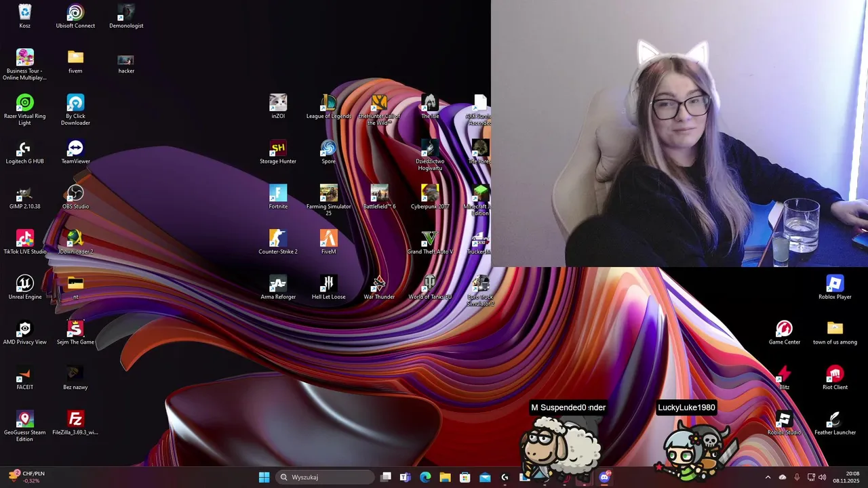Select the Unreal Engine icon
This screenshot has height=488, width=868.
pyautogui.click(x=24, y=287)
